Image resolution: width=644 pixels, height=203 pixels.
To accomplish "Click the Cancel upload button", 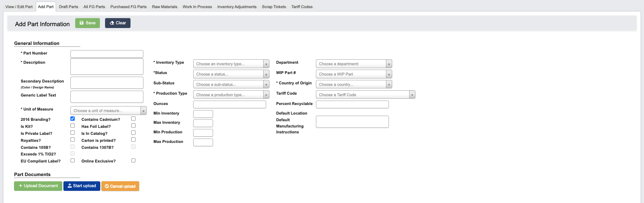I will [120, 186].
